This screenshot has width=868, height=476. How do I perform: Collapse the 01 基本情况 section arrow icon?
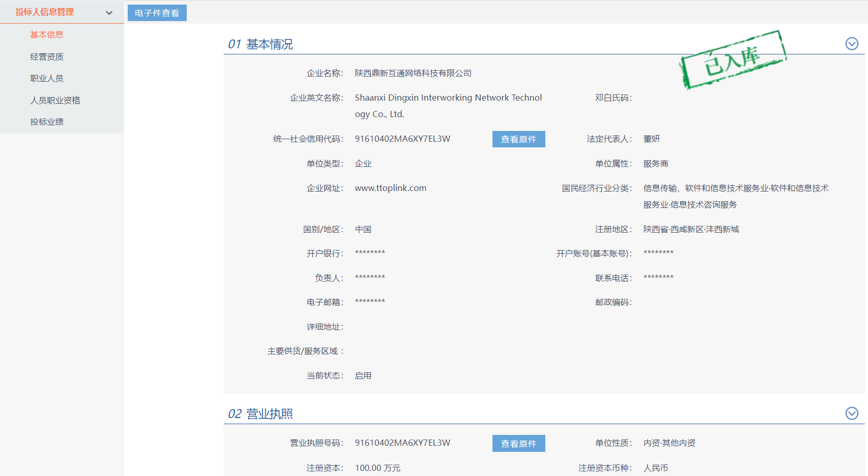pos(852,44)
